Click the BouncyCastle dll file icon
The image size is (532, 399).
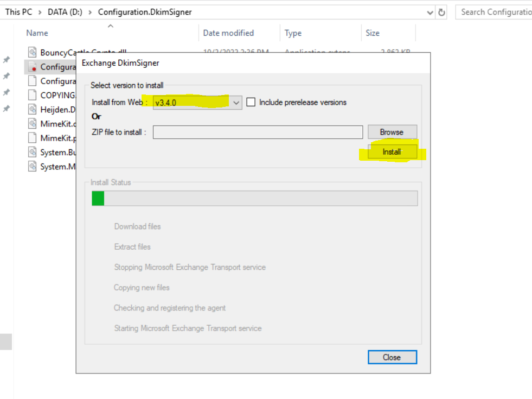tap(32, 52)
